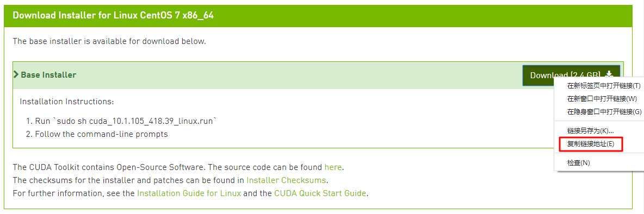Click 'Follow the command-line prompts' step
Screen dimensions: 644x214
102,134
